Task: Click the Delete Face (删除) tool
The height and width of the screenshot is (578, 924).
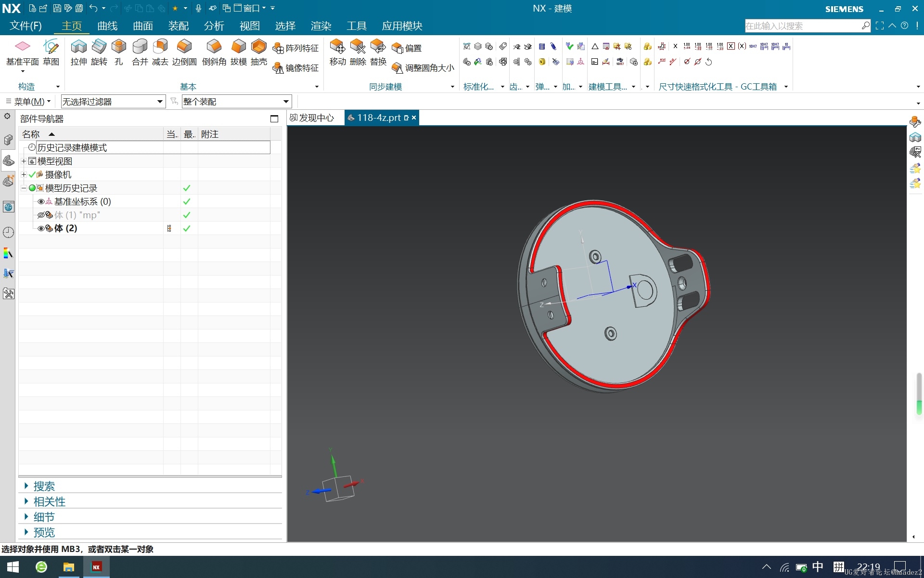Action: pyautogui.click(x=358, y=52)
